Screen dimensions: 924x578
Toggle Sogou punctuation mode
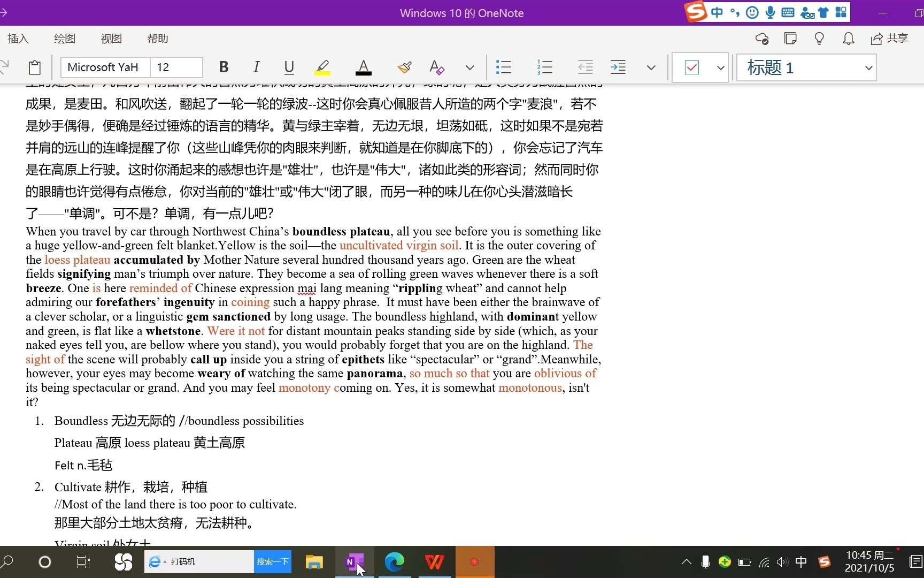coord(735,12)
